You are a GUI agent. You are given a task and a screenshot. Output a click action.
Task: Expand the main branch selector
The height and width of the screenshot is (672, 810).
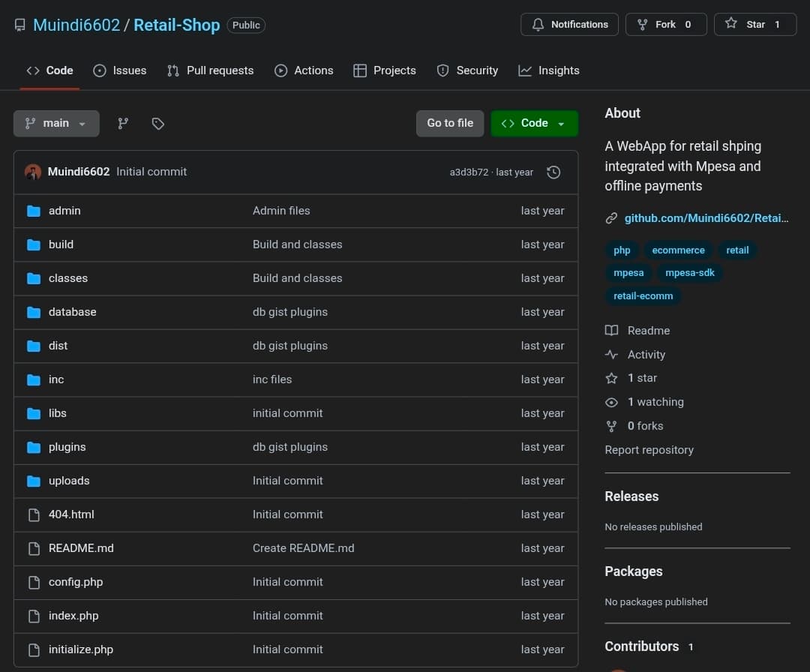[56, 123]
